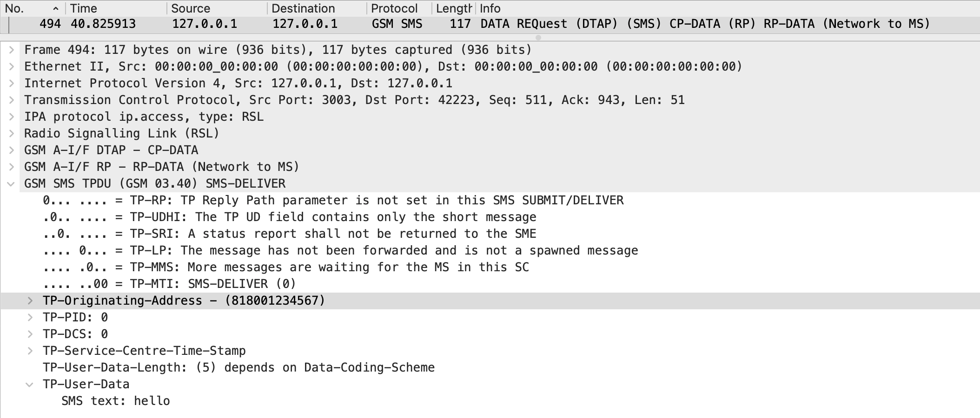The height and width of the screenshot is (418, 980).
Task: Expand Internet Protocol Version 4 tree
Action: [12, 83]
